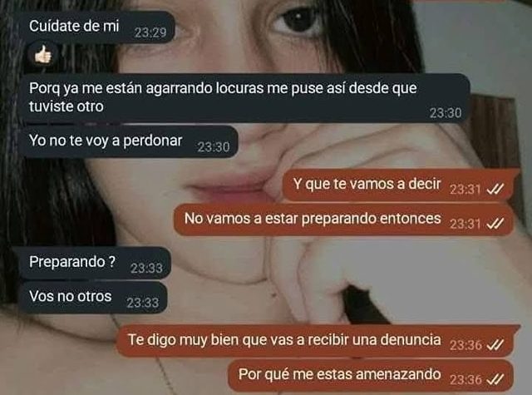This screenshot has width=532, height=395.
Task: Tap the 23:33 timestamp beside 'Vos no otros'
Action: click(142, 303)
